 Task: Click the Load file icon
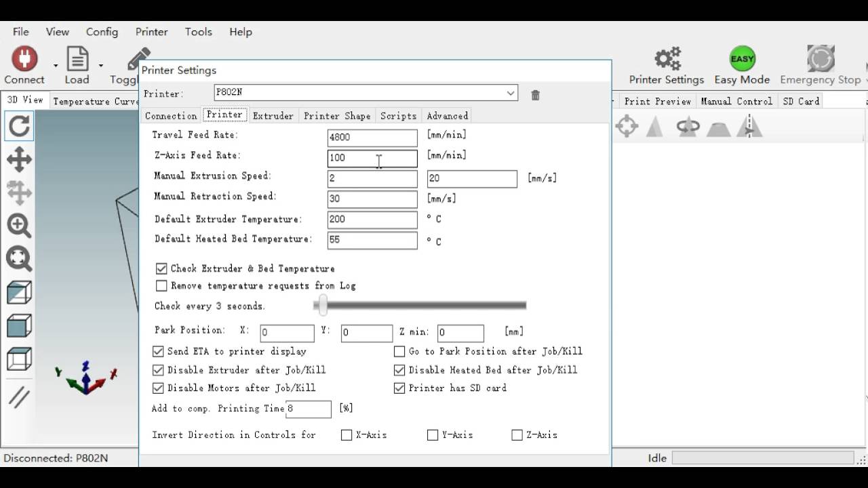77,59
